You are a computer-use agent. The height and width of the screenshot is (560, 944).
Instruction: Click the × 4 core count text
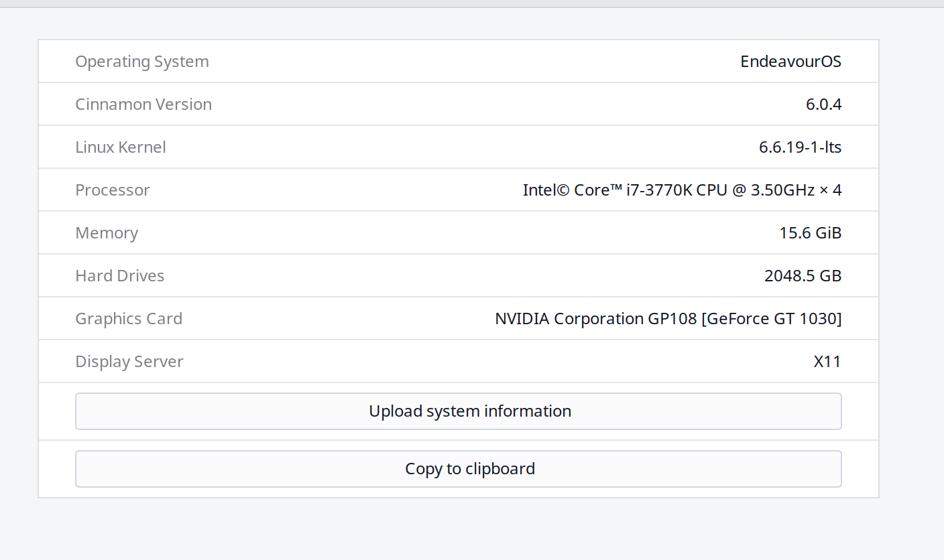830,190
